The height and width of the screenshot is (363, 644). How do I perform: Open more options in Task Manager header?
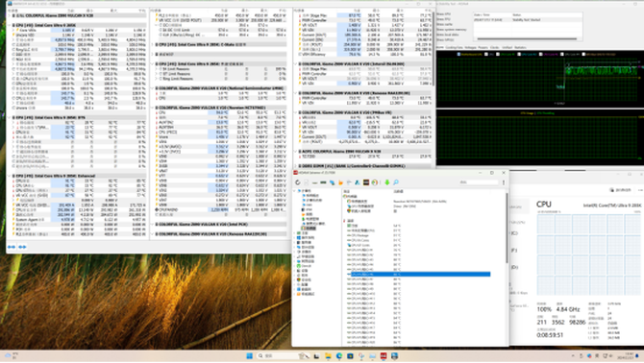[x=640, y=190]
